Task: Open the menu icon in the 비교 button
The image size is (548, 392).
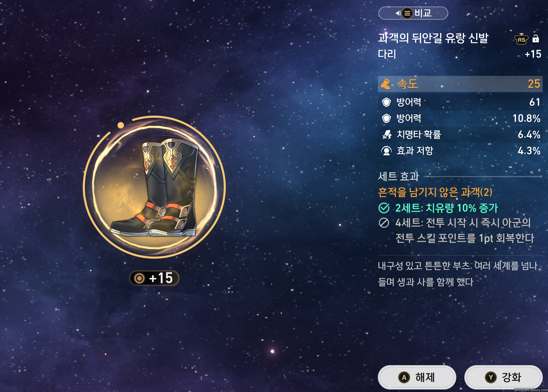Action: coord(407,13)
